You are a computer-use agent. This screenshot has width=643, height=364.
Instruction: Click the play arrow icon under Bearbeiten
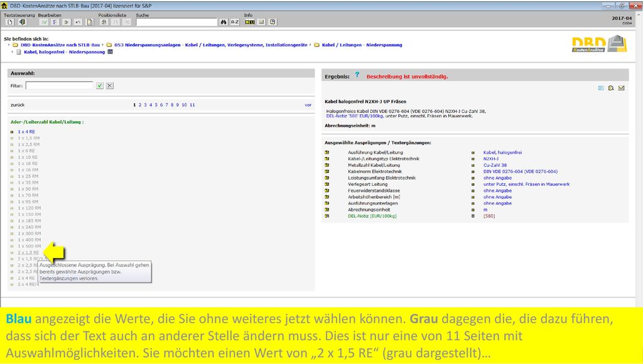tap(67, 22)
